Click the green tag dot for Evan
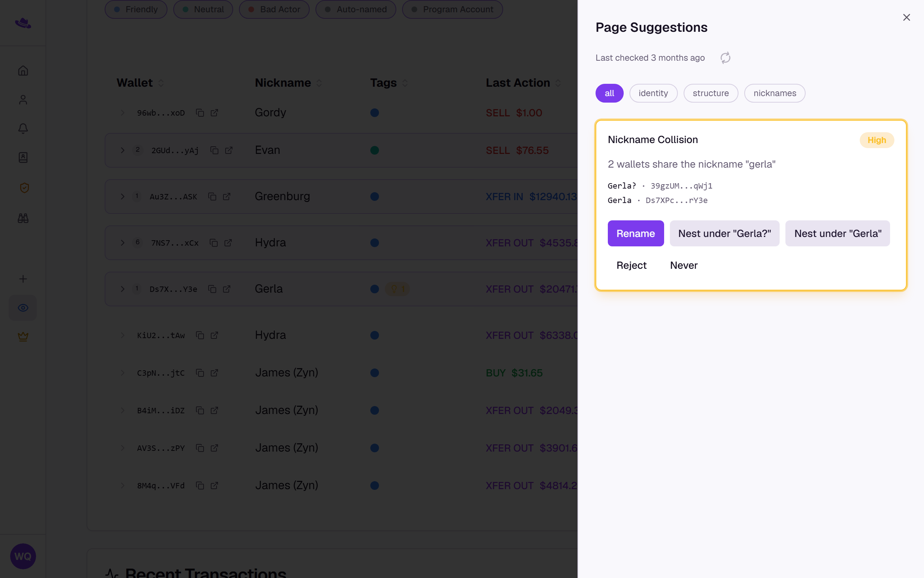 (375, 150)
